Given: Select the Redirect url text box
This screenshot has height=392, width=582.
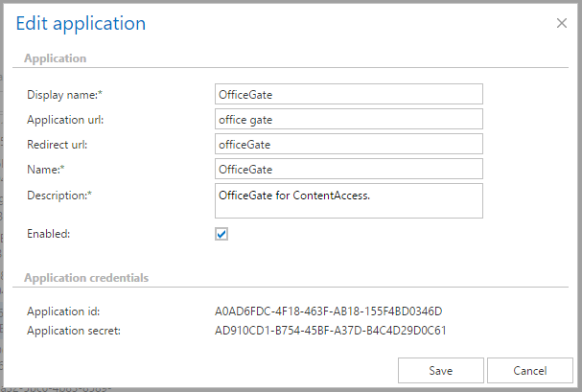Looking at the screenshot, I should point(348,144).
